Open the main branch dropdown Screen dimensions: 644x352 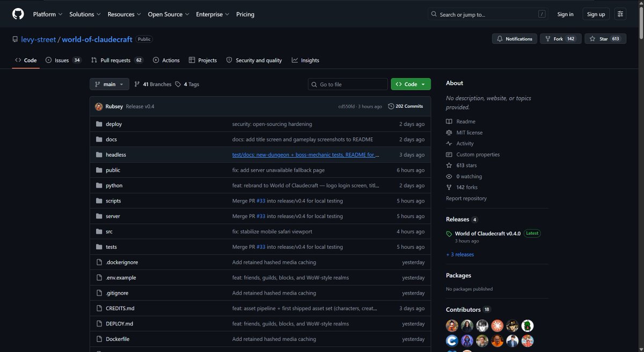click(109, 84)
